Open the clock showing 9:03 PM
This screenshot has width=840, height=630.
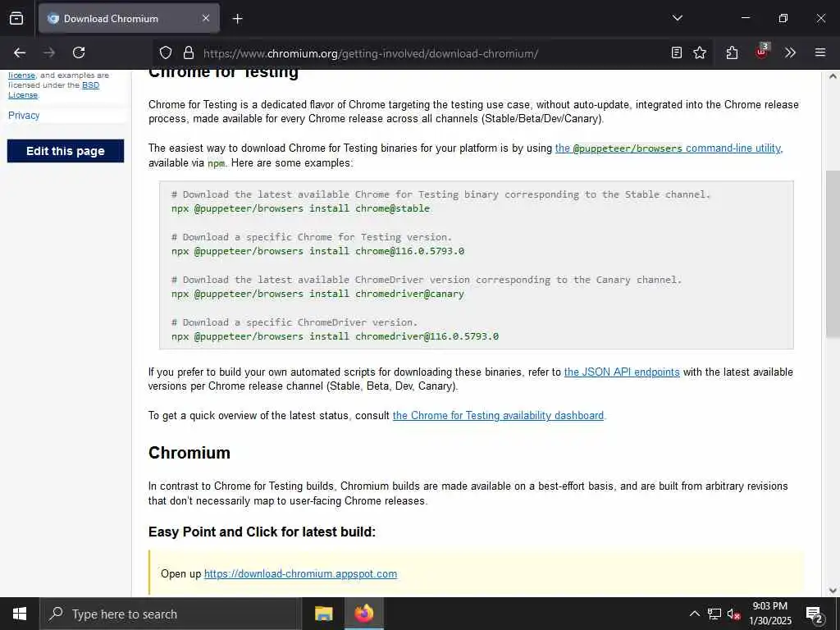(x=769, y=614)
